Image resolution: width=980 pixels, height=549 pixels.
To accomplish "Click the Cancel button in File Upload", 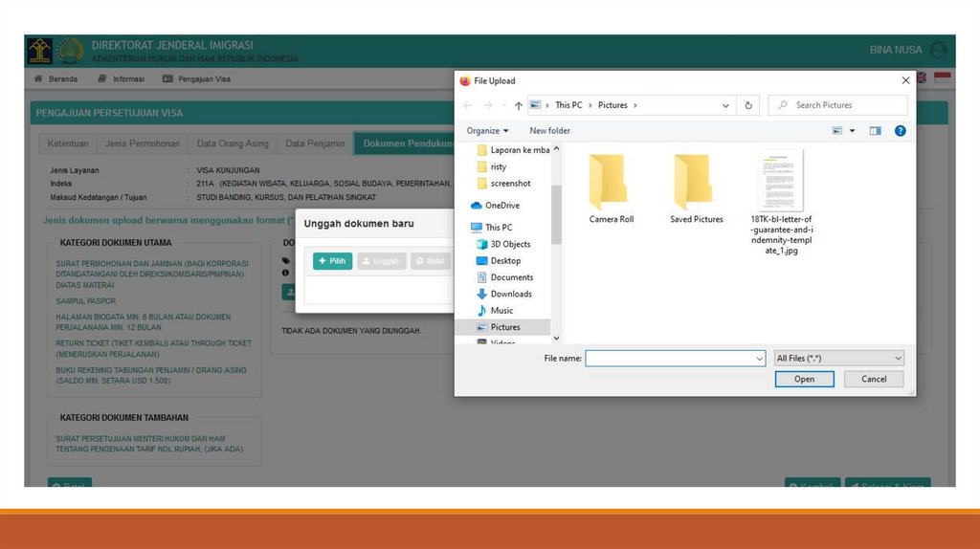I will click(874, 379).
